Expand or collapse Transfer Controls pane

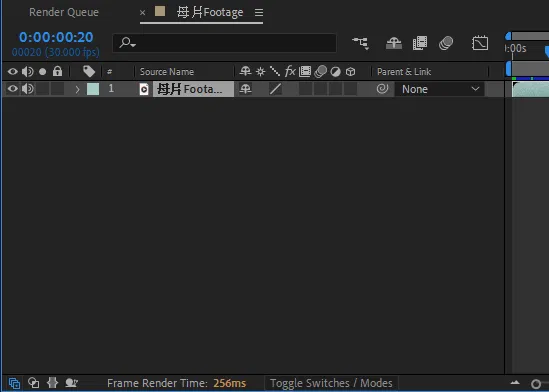pyautogui.click(x=33, y=383)
